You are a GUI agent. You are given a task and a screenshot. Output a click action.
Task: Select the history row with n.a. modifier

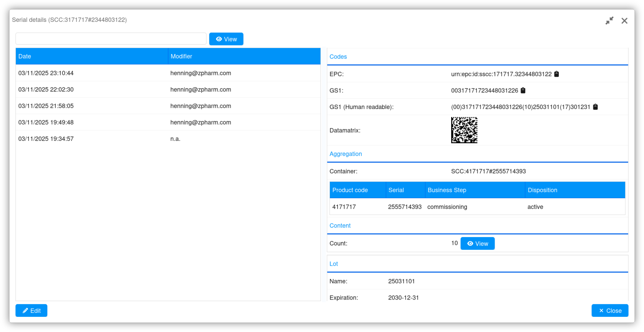coord(168,139)
